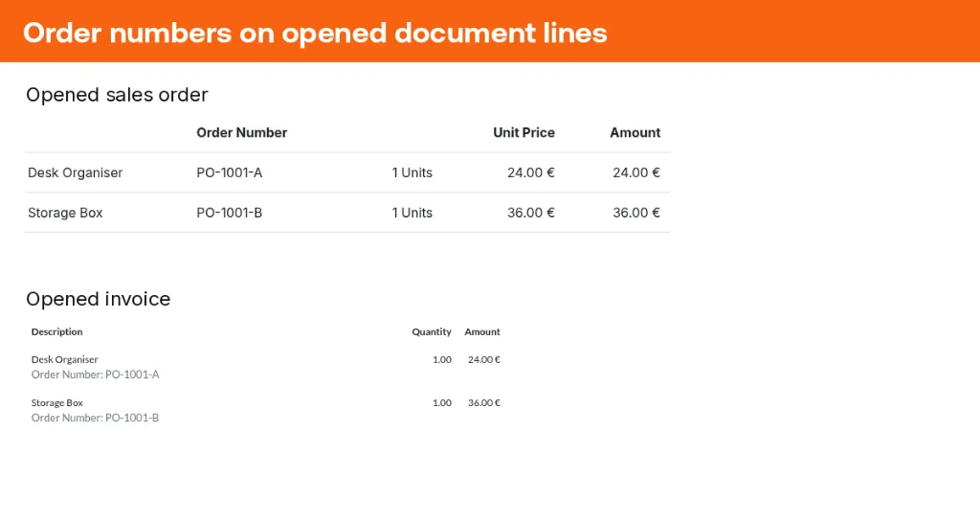The height and width of the screenshot is (523, 980).
Task: Click the 'PO-1001-A' order number cell
Action: tap(230, 172)
